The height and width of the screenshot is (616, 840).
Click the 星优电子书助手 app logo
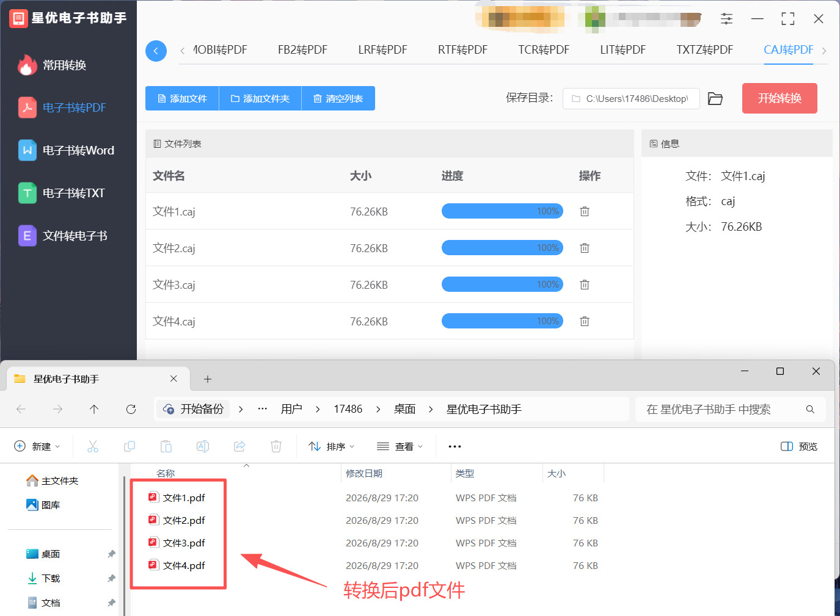coord(18,18)
